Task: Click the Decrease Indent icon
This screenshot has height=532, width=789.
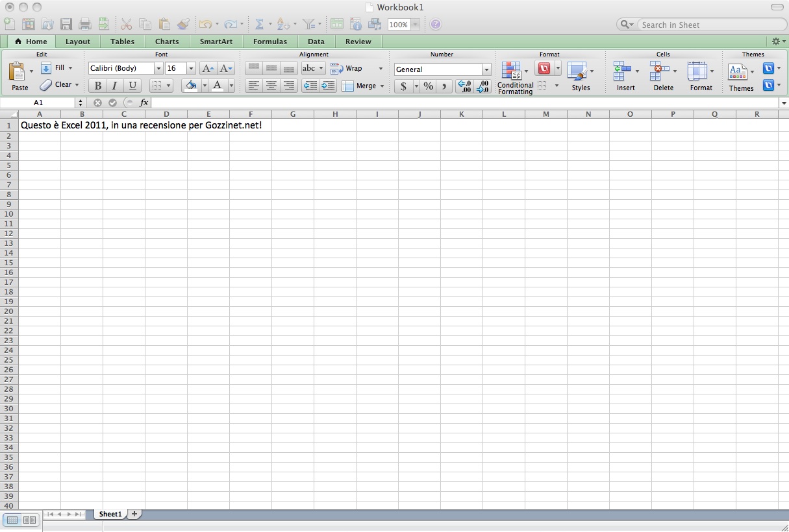Action: (x=310, y=86)
